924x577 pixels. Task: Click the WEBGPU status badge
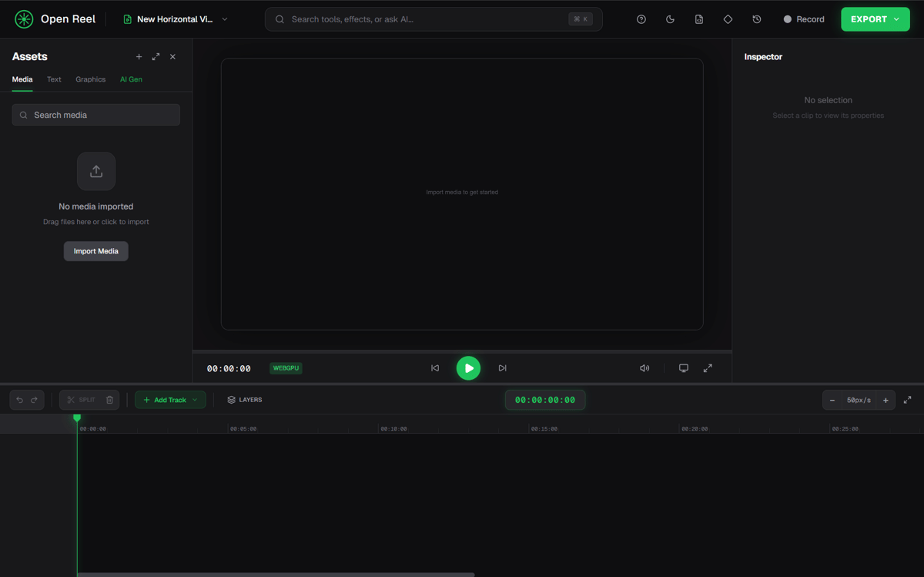click(286, 367)
